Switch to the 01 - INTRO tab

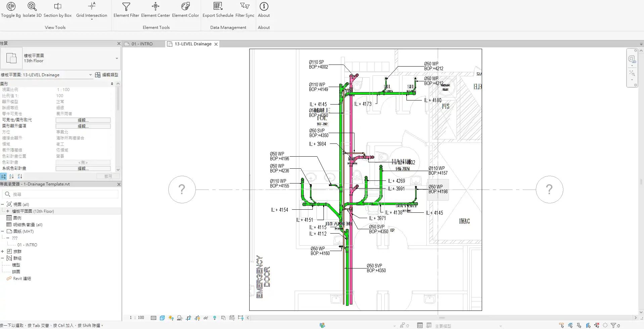point(142,44)
